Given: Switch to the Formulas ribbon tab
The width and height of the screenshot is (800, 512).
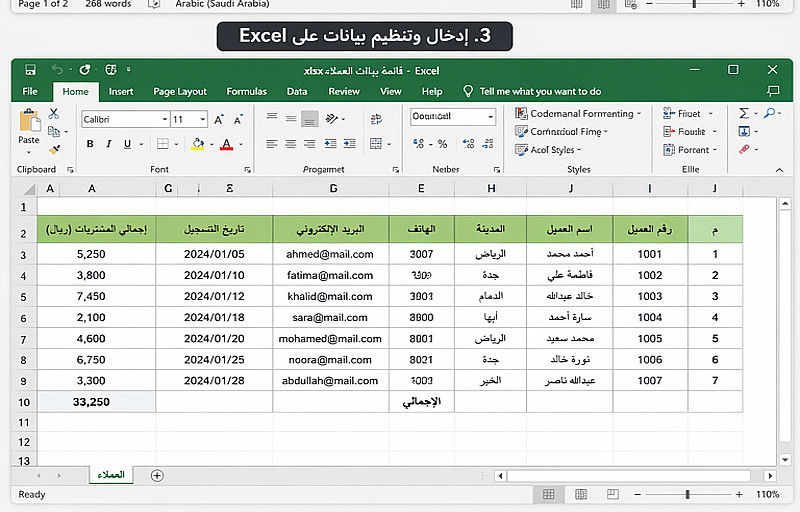Looking at the screenshot, I should [x=246, y=91].
